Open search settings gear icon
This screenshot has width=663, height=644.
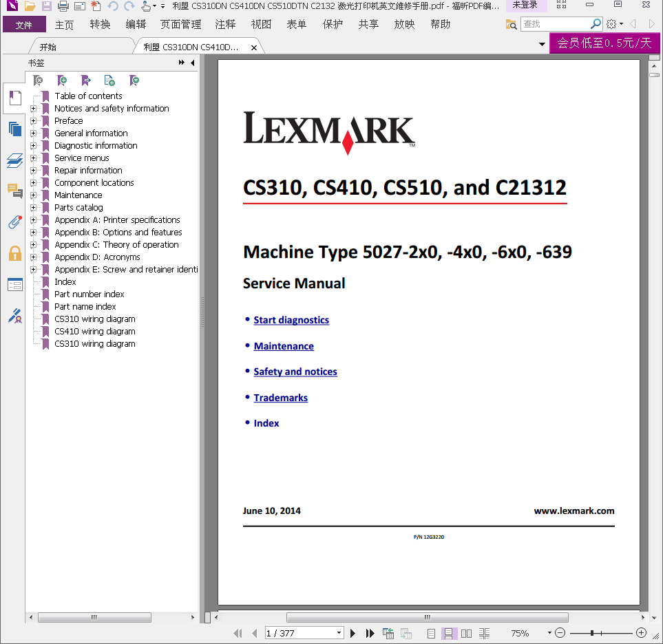coord(611,24)
